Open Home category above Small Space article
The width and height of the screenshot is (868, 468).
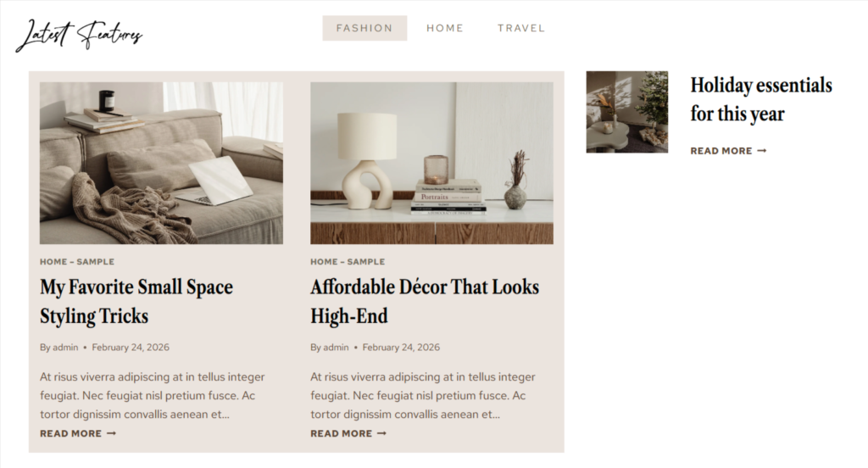53,262
